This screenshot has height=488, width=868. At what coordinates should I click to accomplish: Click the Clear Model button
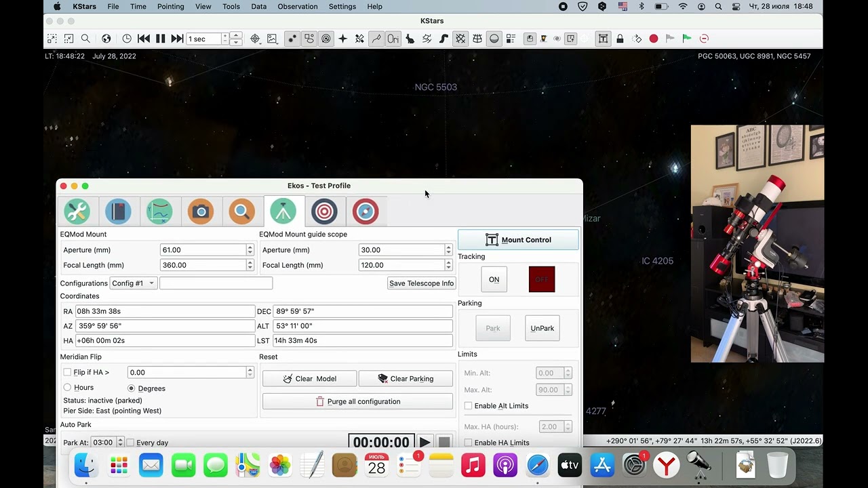coord(309,379)
